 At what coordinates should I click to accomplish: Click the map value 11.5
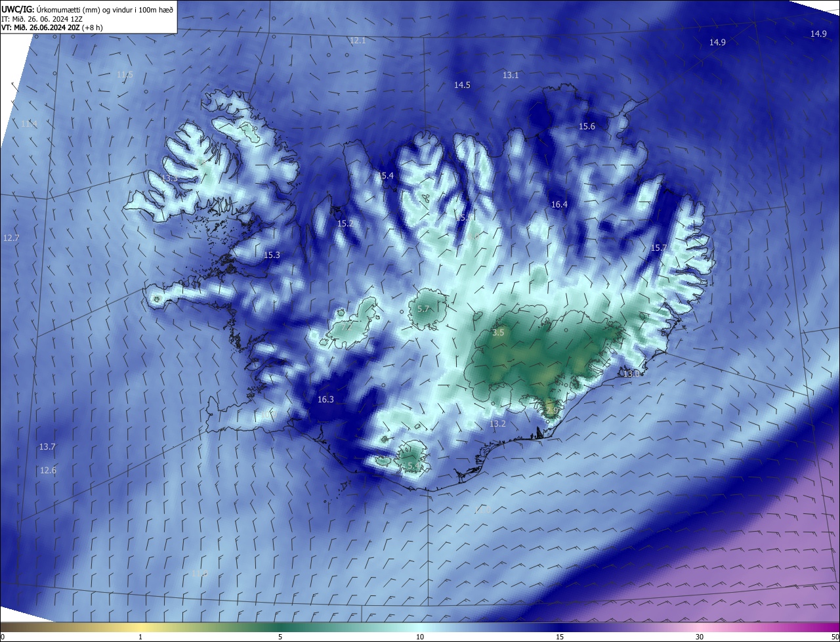[125, 75]
